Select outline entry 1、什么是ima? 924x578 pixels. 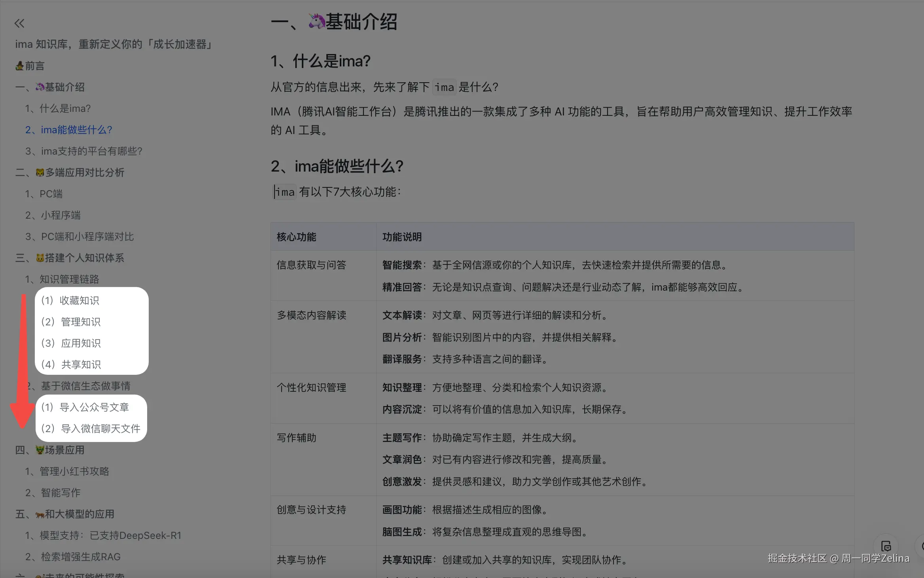click(x=58, y=108)
